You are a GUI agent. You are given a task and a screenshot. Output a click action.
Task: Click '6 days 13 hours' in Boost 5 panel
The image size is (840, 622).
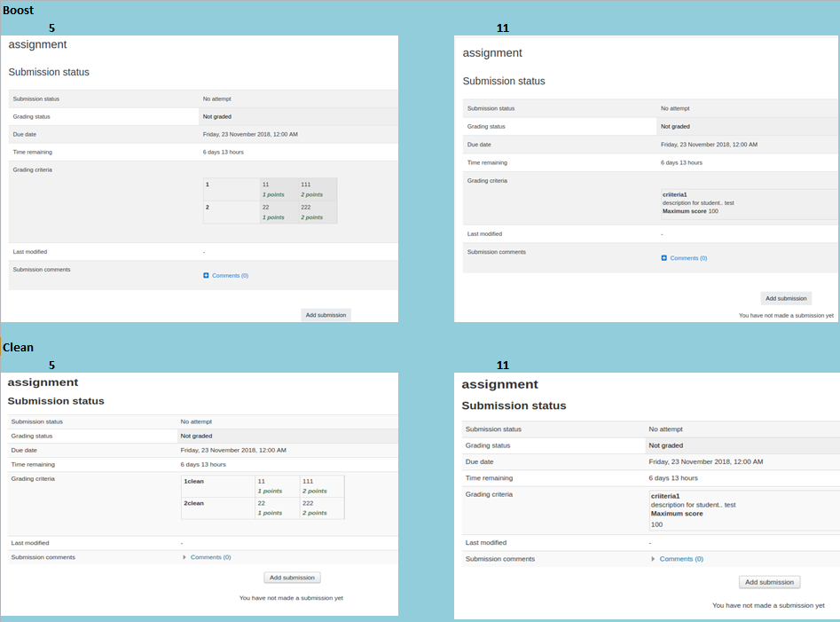click(223, 152)
